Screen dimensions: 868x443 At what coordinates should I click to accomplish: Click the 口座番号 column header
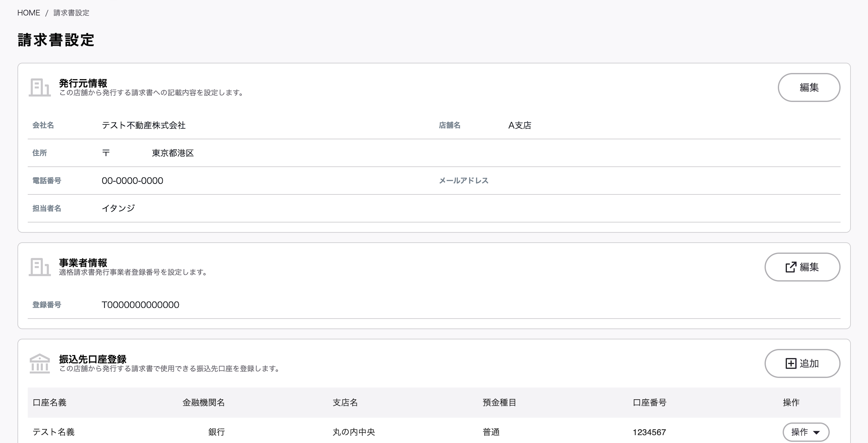[650, 403]
